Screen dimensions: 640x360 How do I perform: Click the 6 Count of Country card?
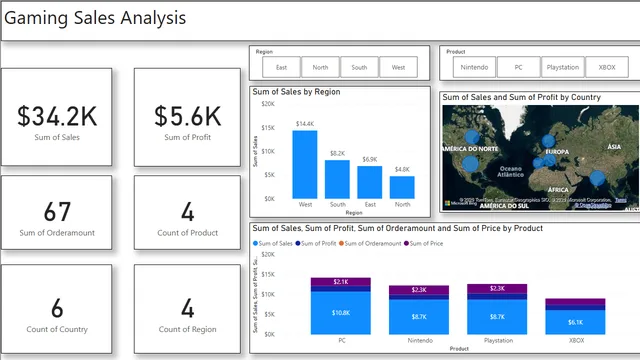coord(57,309)
